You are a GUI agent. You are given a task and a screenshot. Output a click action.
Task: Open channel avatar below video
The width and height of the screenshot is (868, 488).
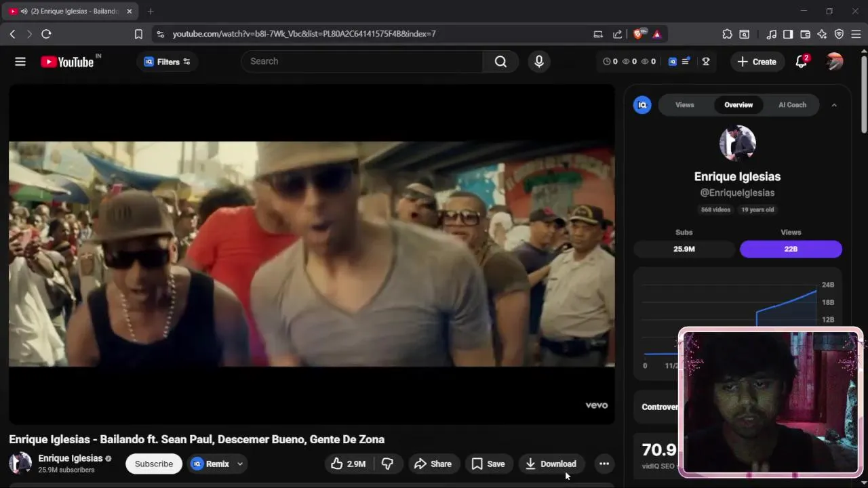pos(20,464)
